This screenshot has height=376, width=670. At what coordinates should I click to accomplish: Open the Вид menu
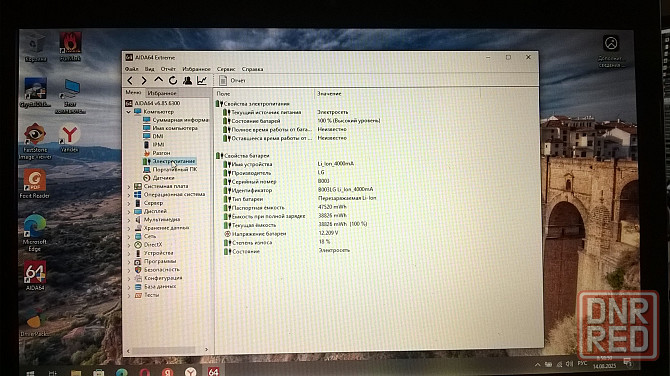[x=150, y=69]
